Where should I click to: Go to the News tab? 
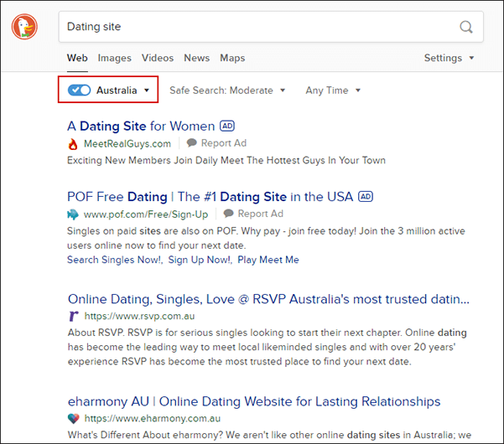[x=196, y=59]
